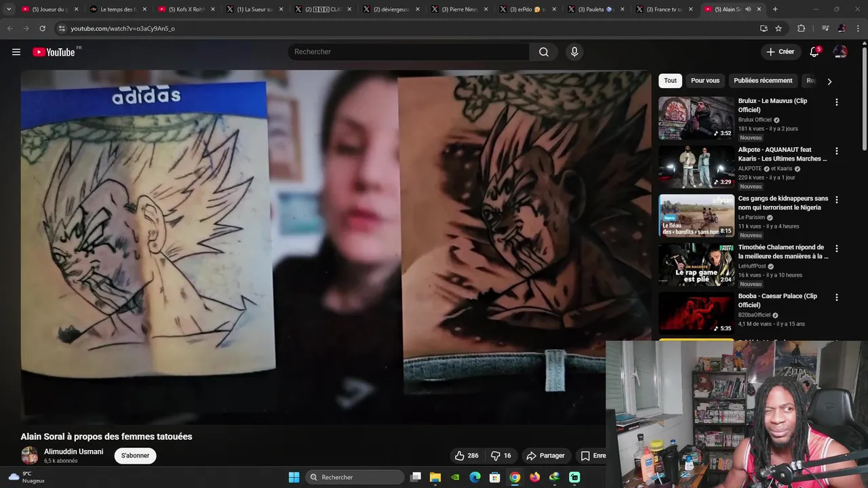The image size is (868, 488).
Task: Go to YouTube home via the logo
Action: coord(54,52)
